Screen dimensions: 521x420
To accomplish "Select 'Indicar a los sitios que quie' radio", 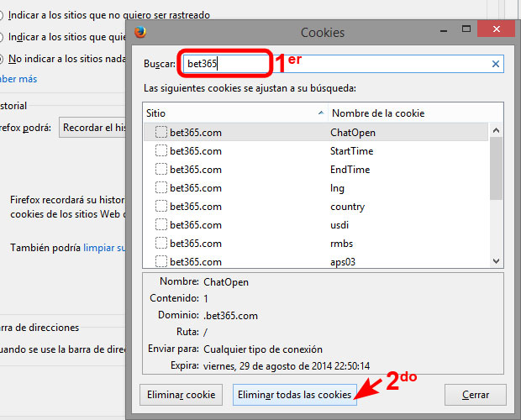I will (x=1, y=37).
